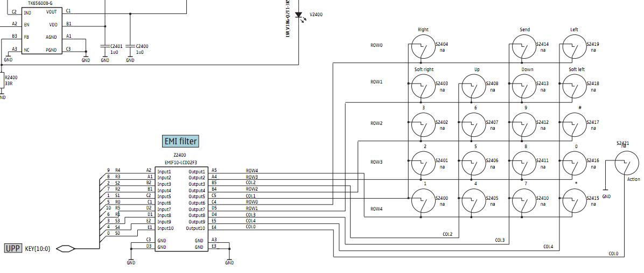Image resolution: width=644 pixels, height=273 pixels.
Task: Click Input10 pin name on Z2400
Action: [x=165, y=228]
